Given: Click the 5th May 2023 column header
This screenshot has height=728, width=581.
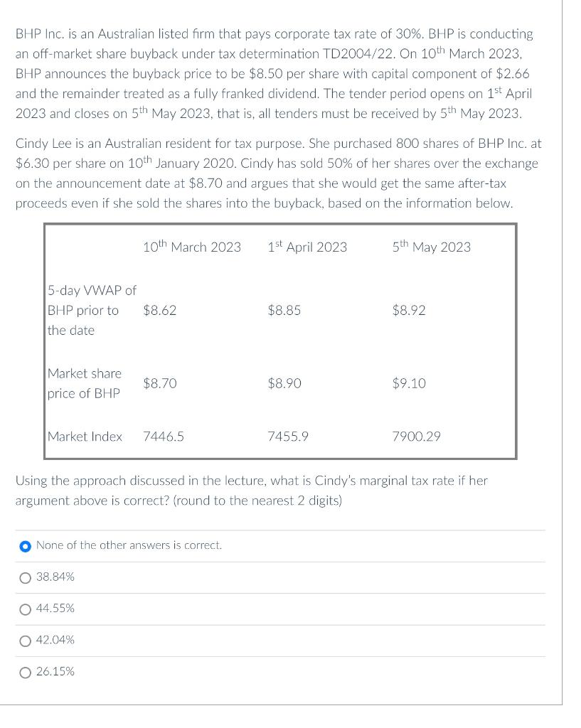Looking at the screenshot, I should (x=431, y=246).
